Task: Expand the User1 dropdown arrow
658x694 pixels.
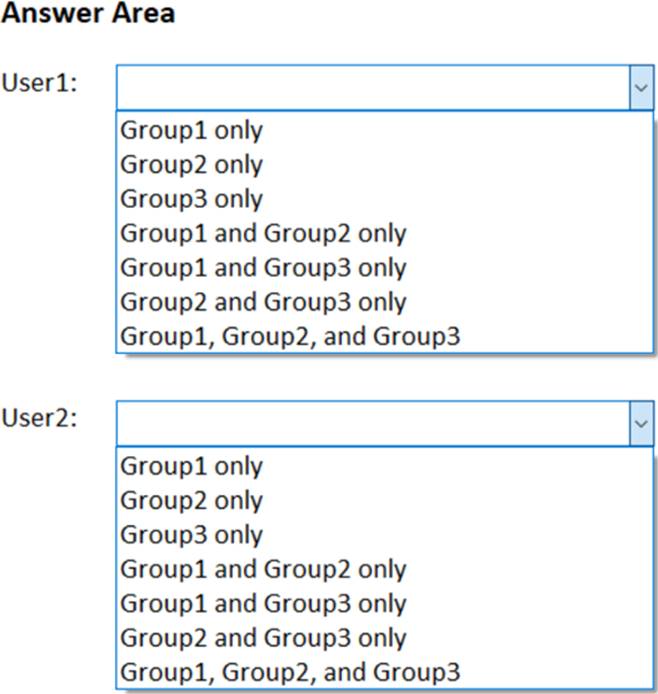Action: [x=641, y=88]
